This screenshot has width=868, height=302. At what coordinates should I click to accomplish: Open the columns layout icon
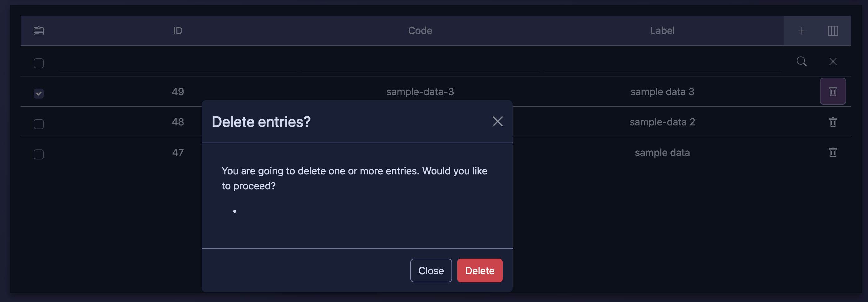(833, 31)
